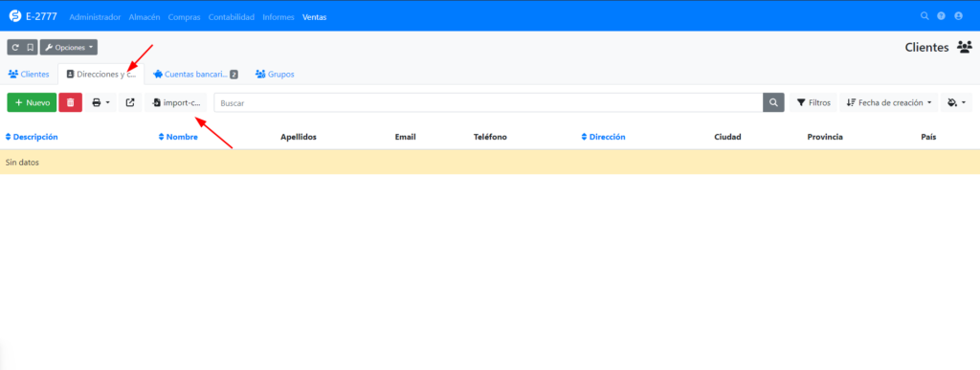
Task: Click the Email column header
Action: tap(405, 137)
